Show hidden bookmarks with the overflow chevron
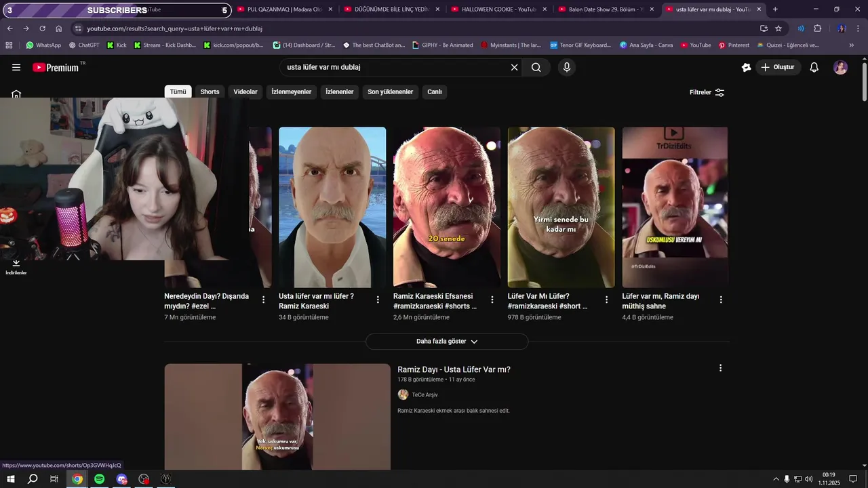This screenshot has width=868, height=488. coord(852,45)
